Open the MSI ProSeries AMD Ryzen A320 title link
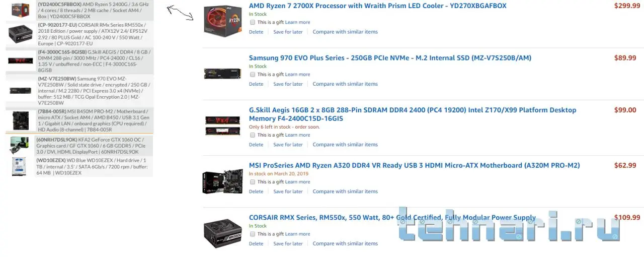The height and width of the screenshot is (257, 644). pos(414,165)
